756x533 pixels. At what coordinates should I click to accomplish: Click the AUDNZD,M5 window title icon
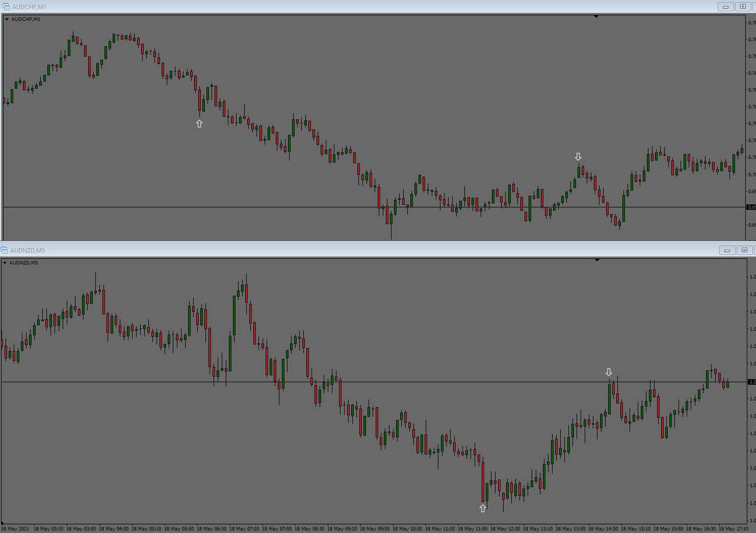(4, 251)
